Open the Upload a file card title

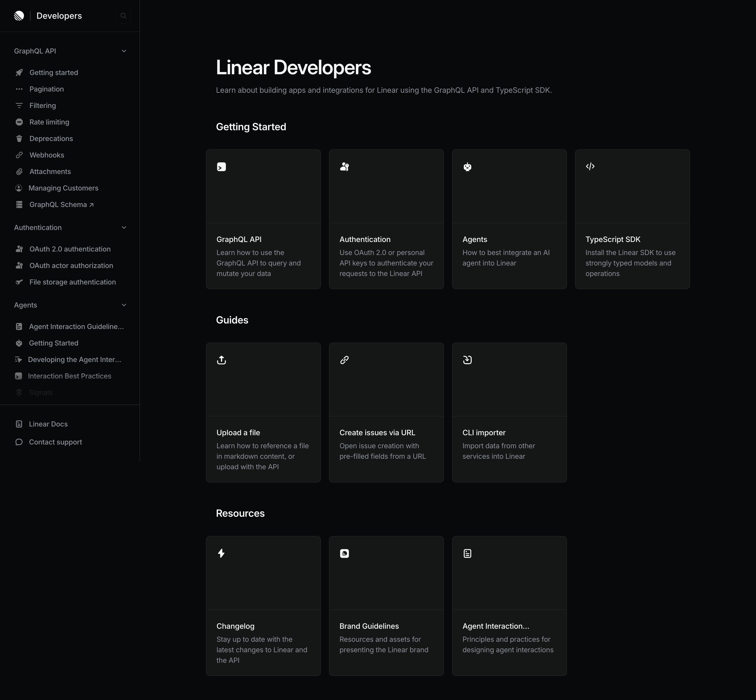click(238, 433)
